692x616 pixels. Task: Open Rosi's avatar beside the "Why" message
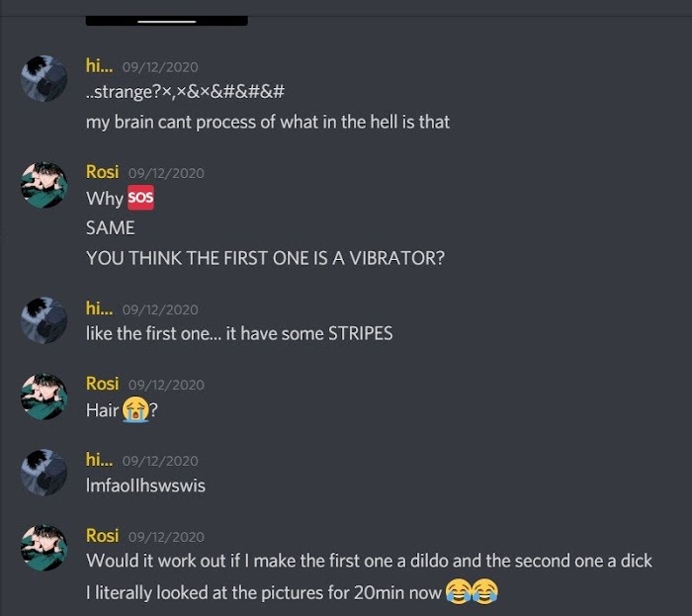[x=44, y=185]
